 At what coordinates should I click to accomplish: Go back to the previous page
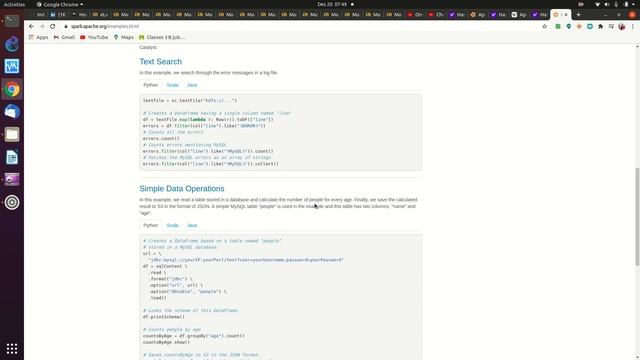[x=31, y=26]
